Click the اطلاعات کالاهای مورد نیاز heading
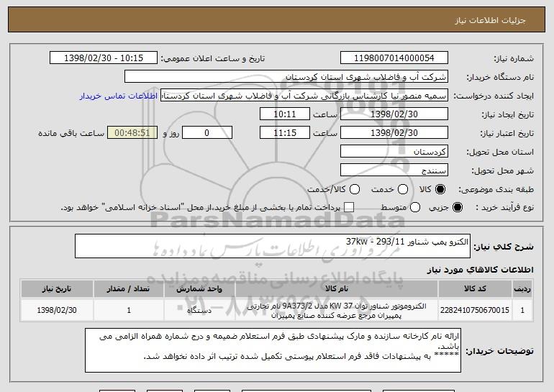Screen dimensions: 554x392 480,270
